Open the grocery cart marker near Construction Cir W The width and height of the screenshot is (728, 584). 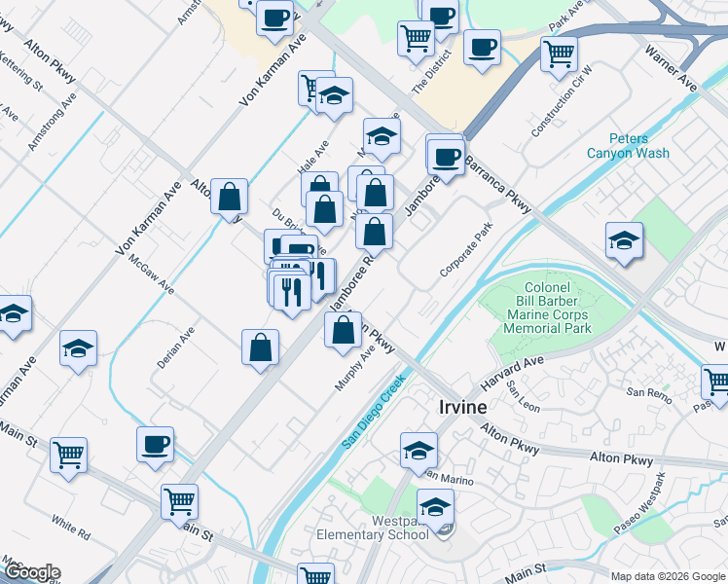click(559, 55)
